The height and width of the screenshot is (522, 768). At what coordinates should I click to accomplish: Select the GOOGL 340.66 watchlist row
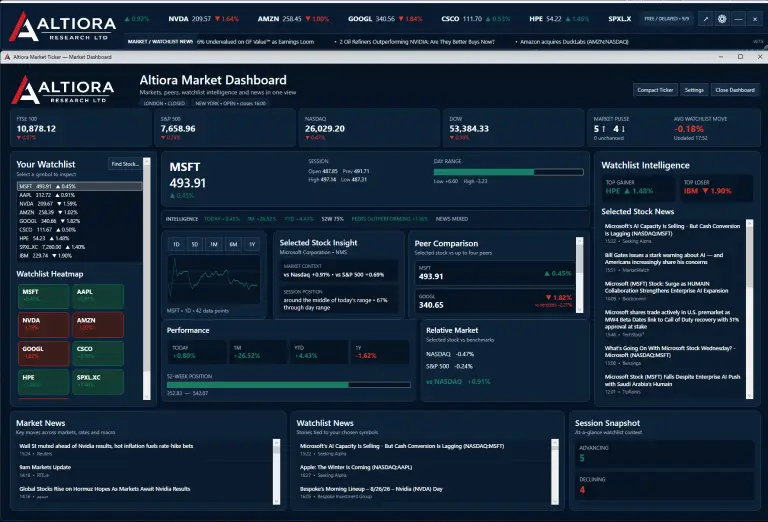click(x=80, y=221)
